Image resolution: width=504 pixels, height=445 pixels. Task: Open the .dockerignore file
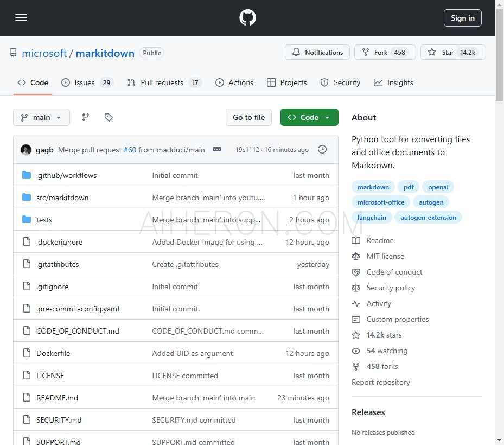pos(60,242)
